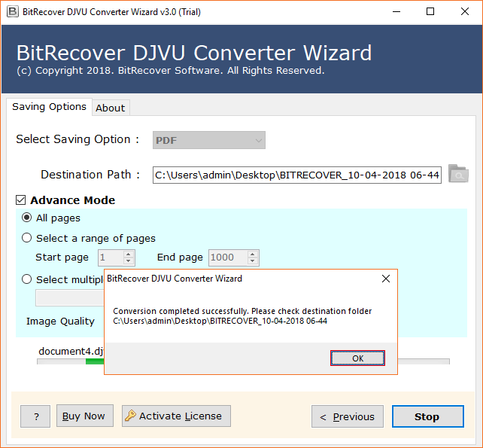
Task: Select the All pages radio button
Action: point(27,218)
